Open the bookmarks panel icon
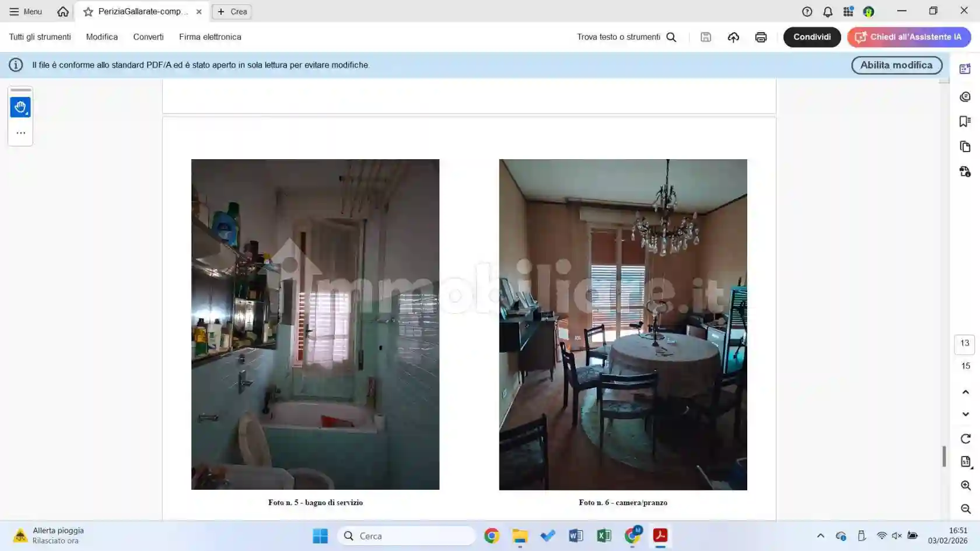 (965, 121)
